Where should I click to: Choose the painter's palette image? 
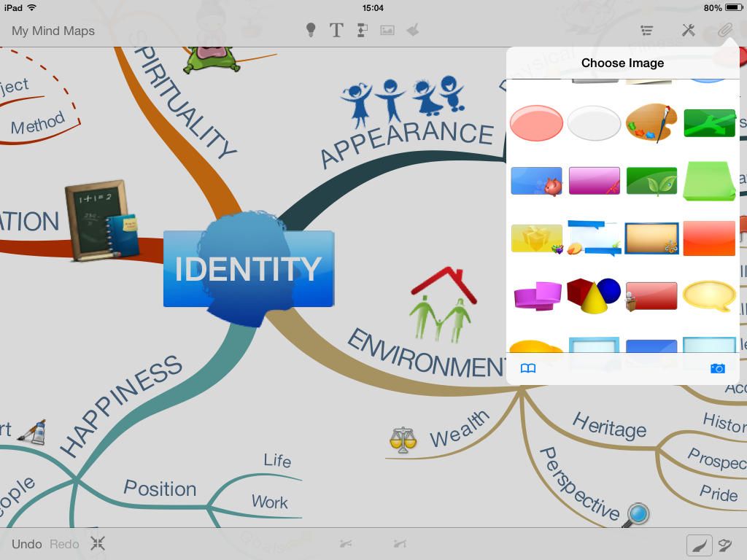click(x=651, y=122)
